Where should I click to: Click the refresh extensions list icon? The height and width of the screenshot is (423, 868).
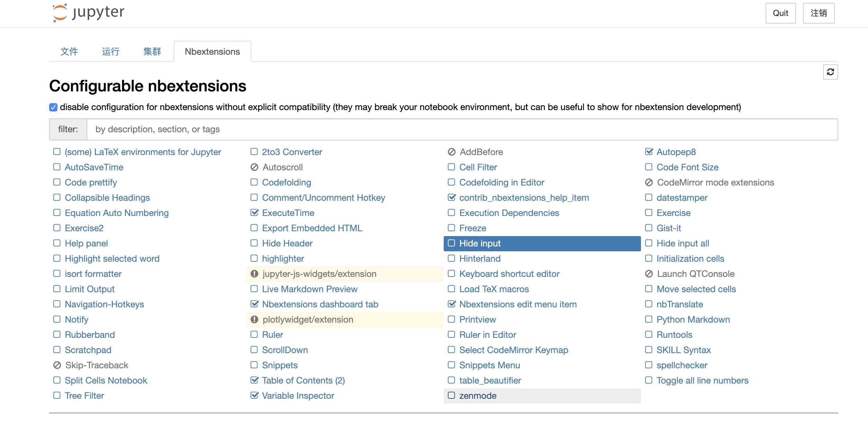830,72
